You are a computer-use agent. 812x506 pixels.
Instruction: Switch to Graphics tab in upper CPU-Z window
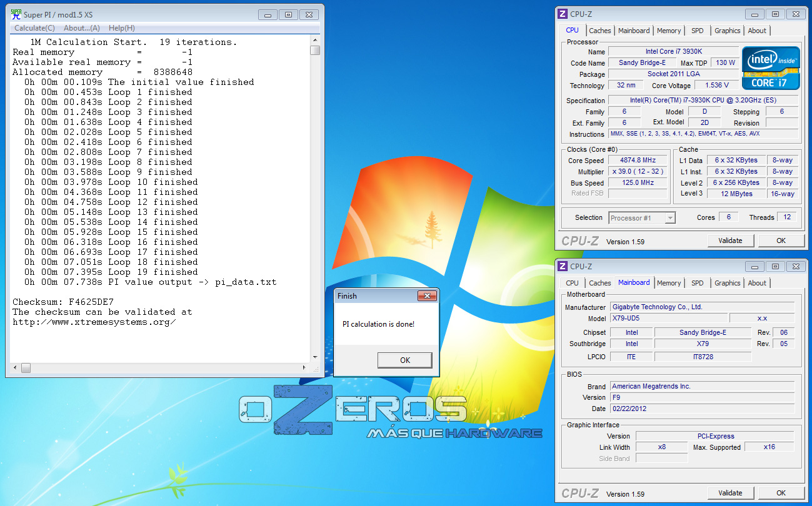(727, 31)
